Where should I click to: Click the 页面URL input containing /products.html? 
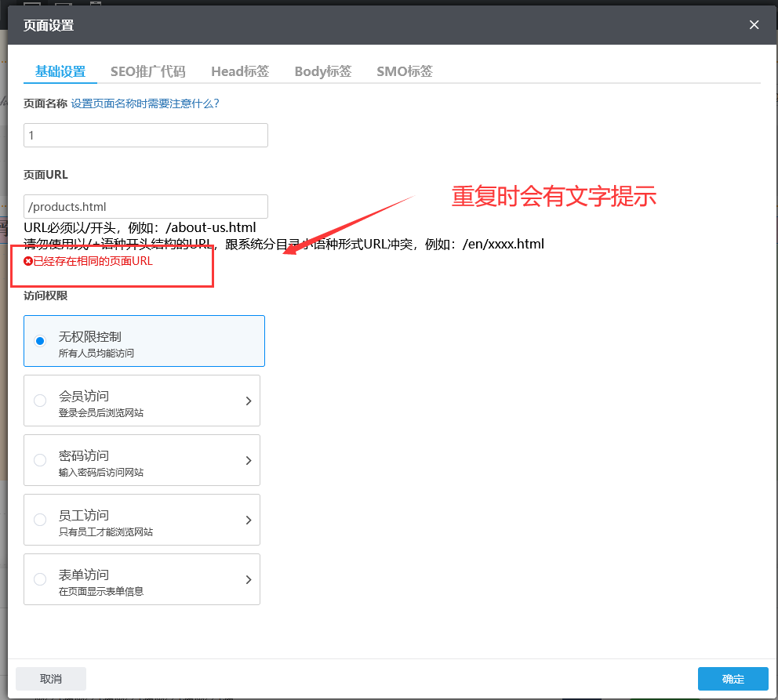click(x=146, y=207)
